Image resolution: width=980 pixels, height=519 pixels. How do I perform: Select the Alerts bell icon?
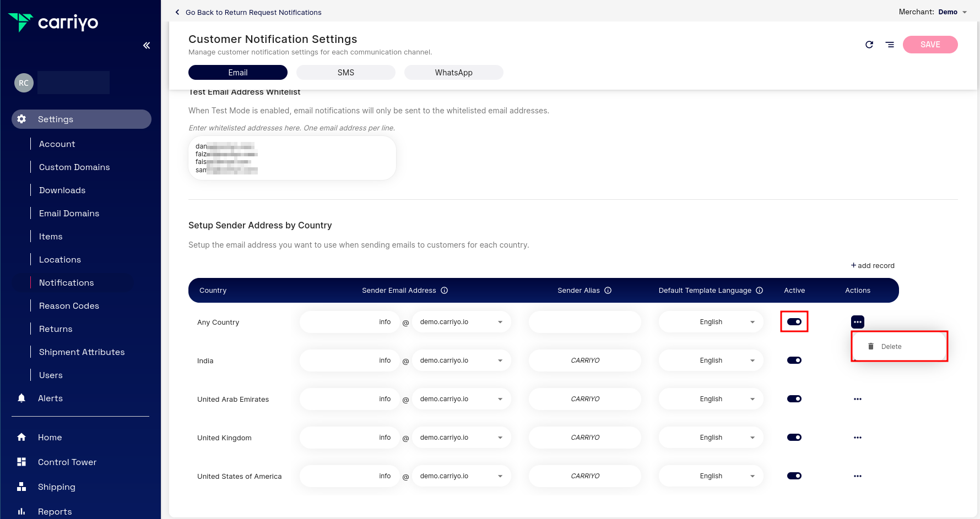[x=22, y=398]
